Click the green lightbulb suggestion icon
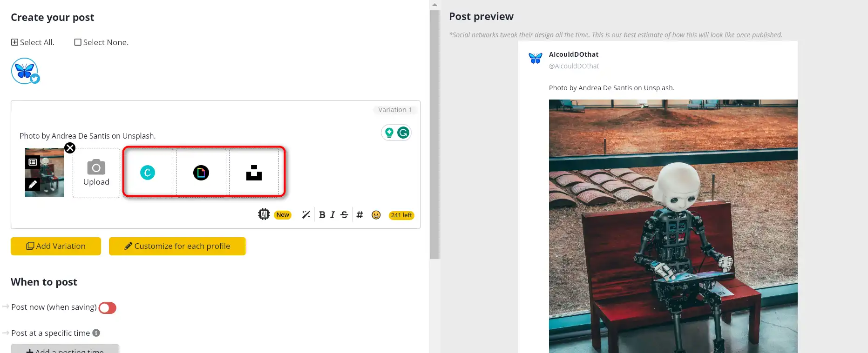Viewport: 868px width, 353px height. coord(389,133)
